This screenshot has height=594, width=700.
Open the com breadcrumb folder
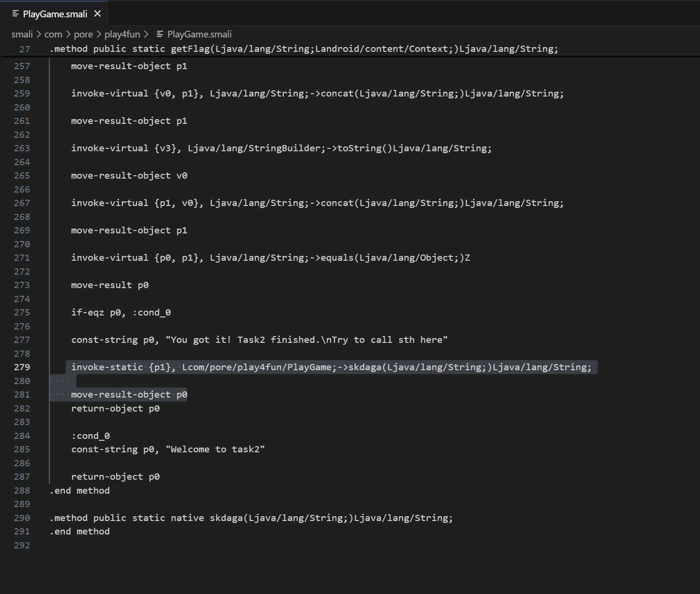[x=53, y=34]
